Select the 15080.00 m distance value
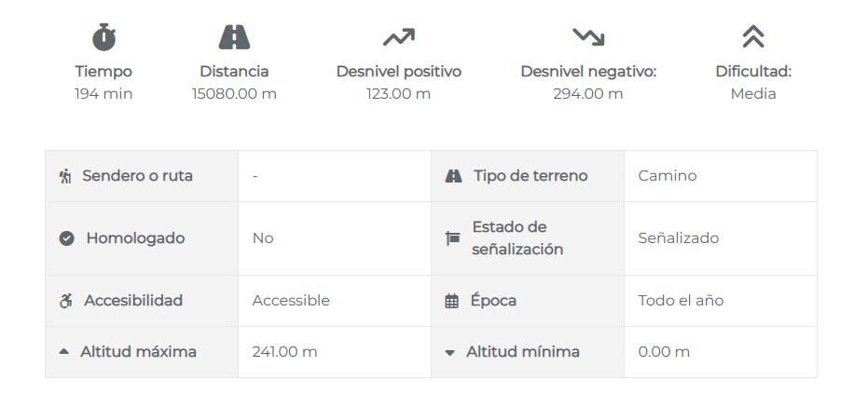The width and height of the screenshot is (868, 407). pos(234,94)
